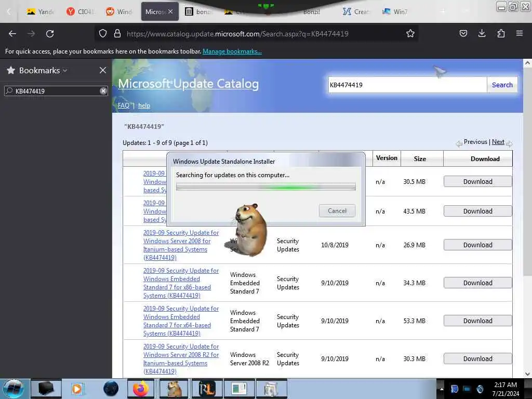Switch to the bonzi archive tab
532x399 pixels.
click(198, 12)
